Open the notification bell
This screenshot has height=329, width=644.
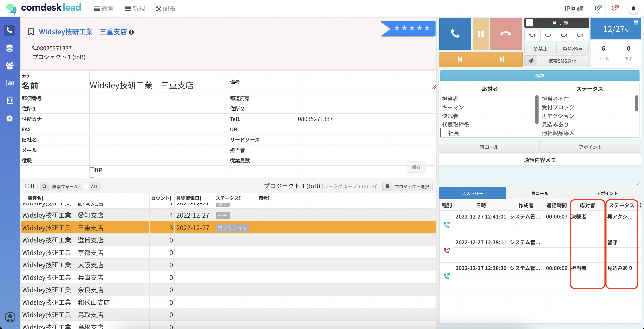(633, 9)
